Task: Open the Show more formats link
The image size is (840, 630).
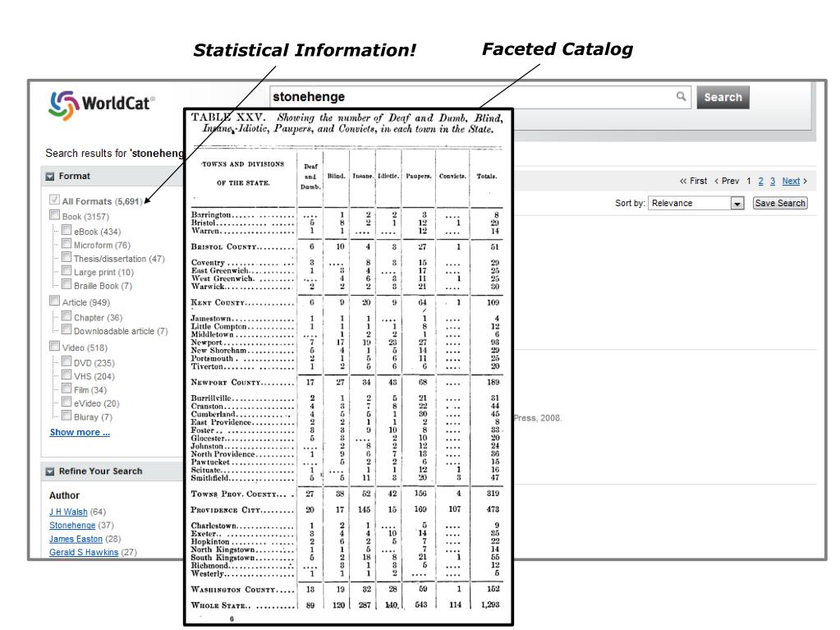Action: coord(80,432)
